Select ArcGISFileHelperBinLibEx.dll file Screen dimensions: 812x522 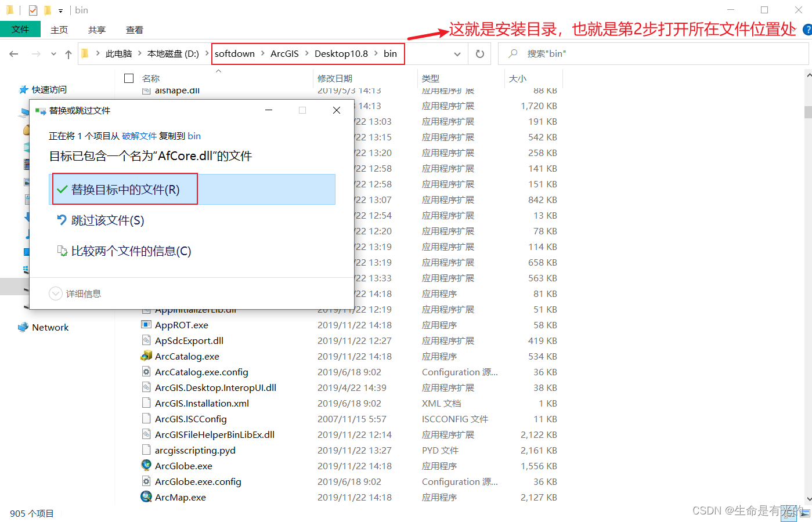click(215, 434)
